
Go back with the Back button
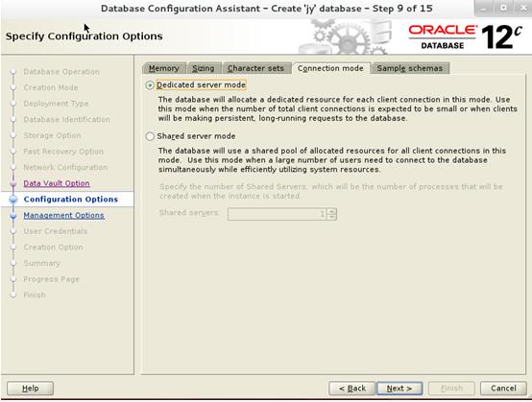click(x=352, y=389)
